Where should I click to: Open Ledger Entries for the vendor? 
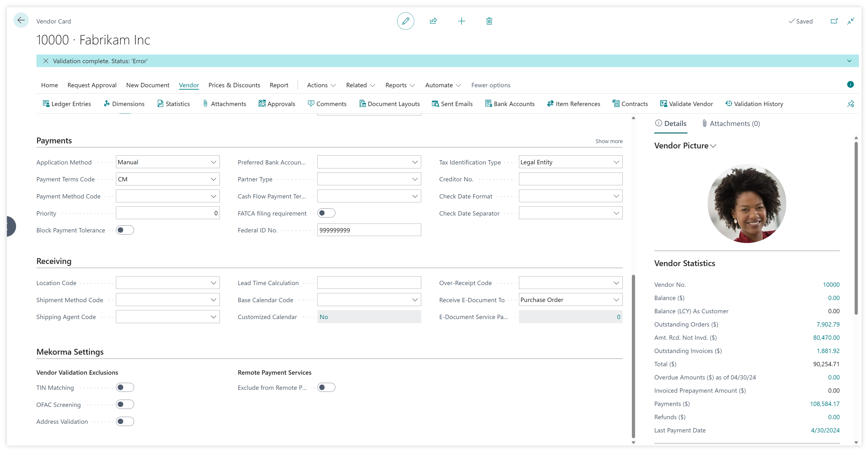67,104
